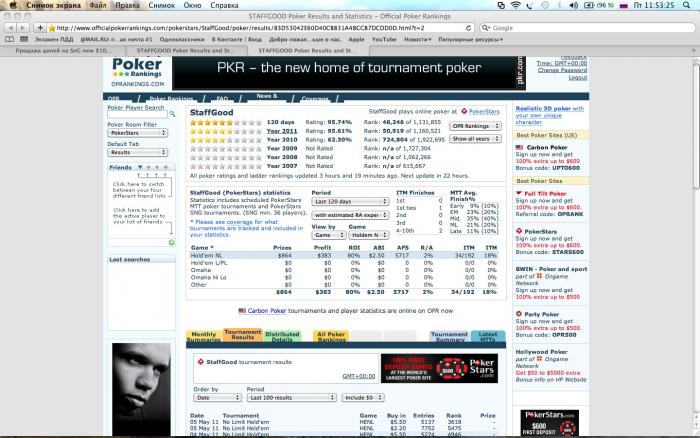Image resolution: width=700 pixels, height=438 pixels.
Task: Click the Google search field
Action: point(588,28)
